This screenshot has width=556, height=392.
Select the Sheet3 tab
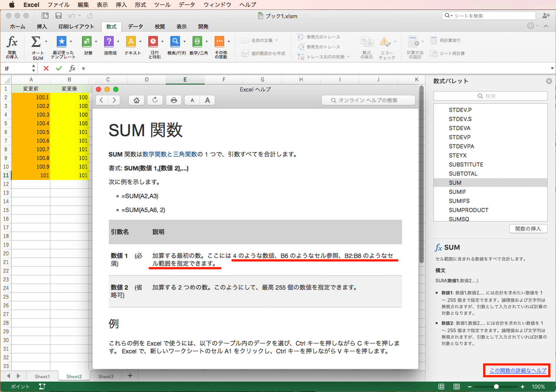coord(106,376)
